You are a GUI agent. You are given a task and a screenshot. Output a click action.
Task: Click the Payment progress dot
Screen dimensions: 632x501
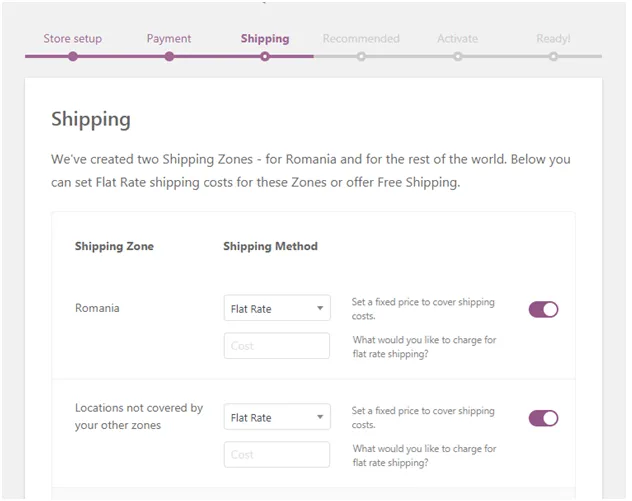pyautogui.click(x=169, y=56)
